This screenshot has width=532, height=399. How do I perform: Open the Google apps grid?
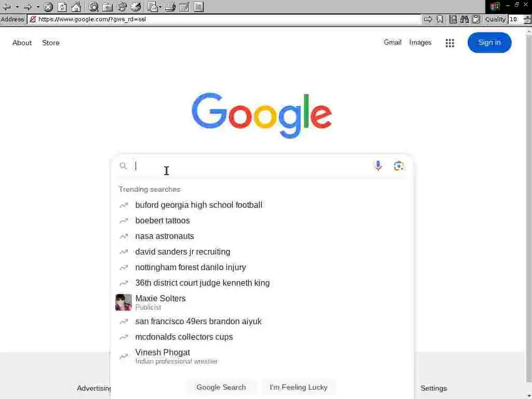click(449, 43)
